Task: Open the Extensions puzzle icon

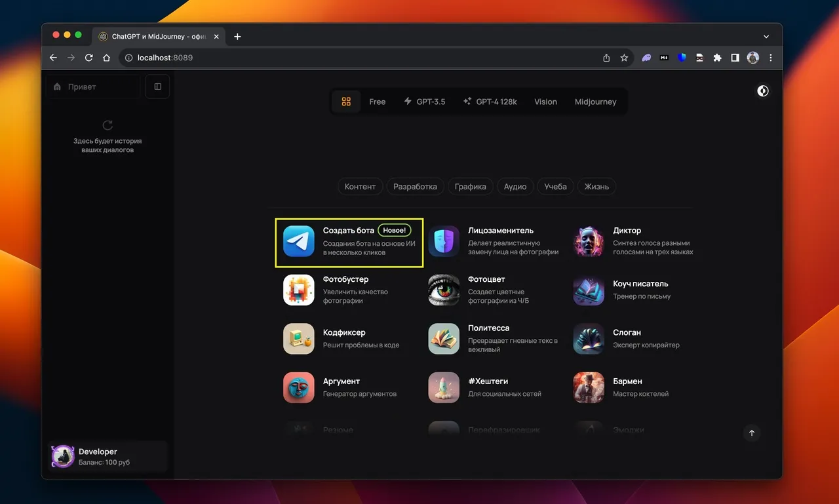Action: (x=717, y=58)
